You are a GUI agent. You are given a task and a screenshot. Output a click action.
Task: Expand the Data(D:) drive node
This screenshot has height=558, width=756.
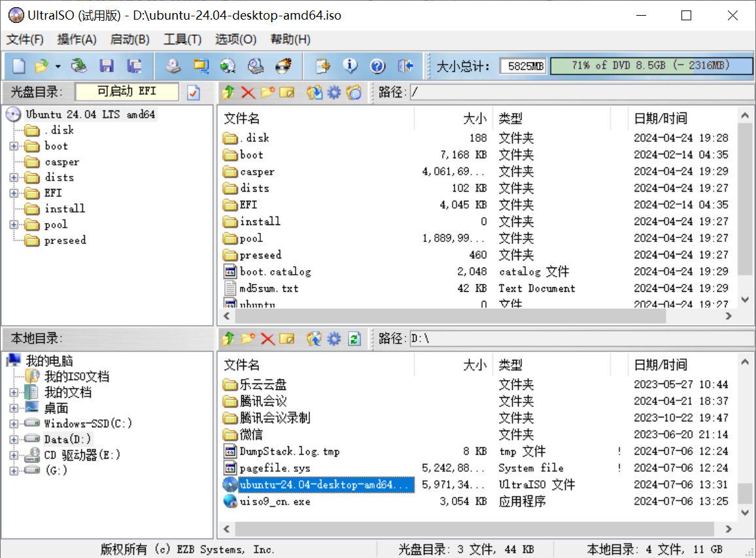click(x=14, y=440)
